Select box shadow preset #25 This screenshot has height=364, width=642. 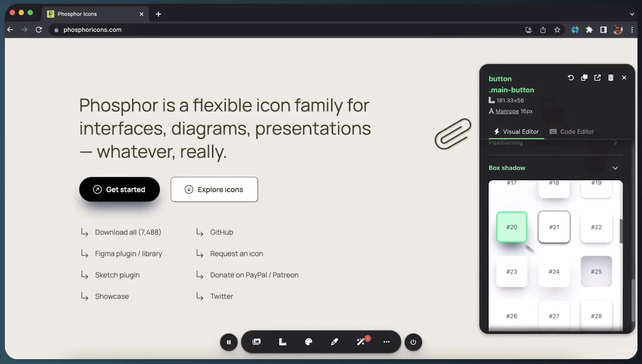pos(596,271)
